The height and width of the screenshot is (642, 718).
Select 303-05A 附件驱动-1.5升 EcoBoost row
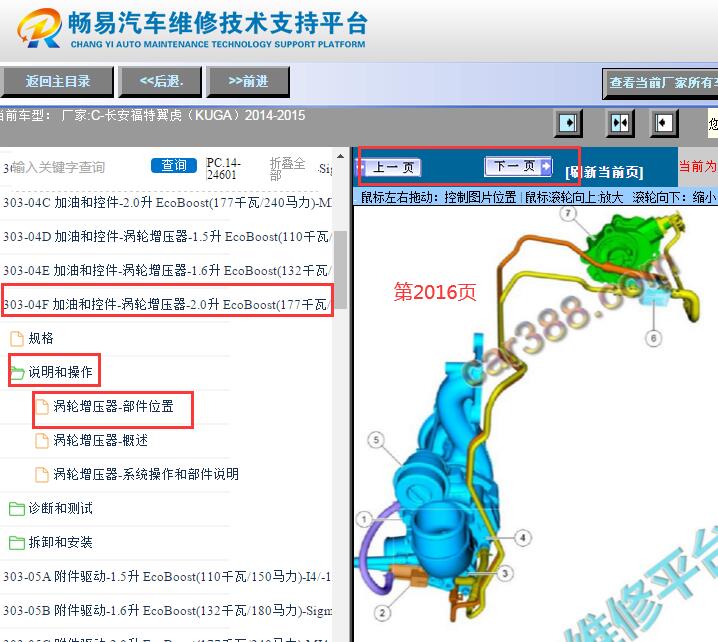coord(166,576)
